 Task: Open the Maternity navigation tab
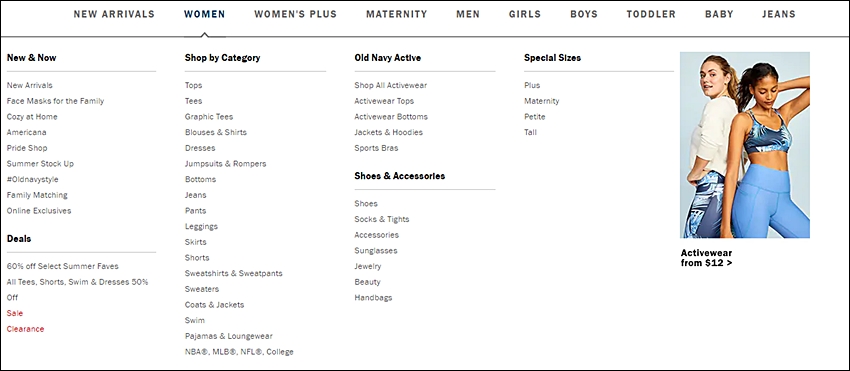pyautogui.click(x=396, y=15)
